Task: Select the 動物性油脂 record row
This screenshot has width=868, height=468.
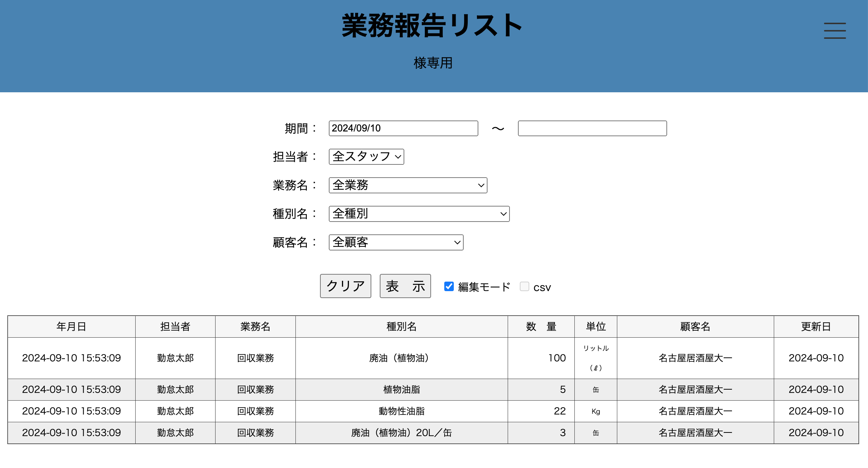Action: point(401,411)
